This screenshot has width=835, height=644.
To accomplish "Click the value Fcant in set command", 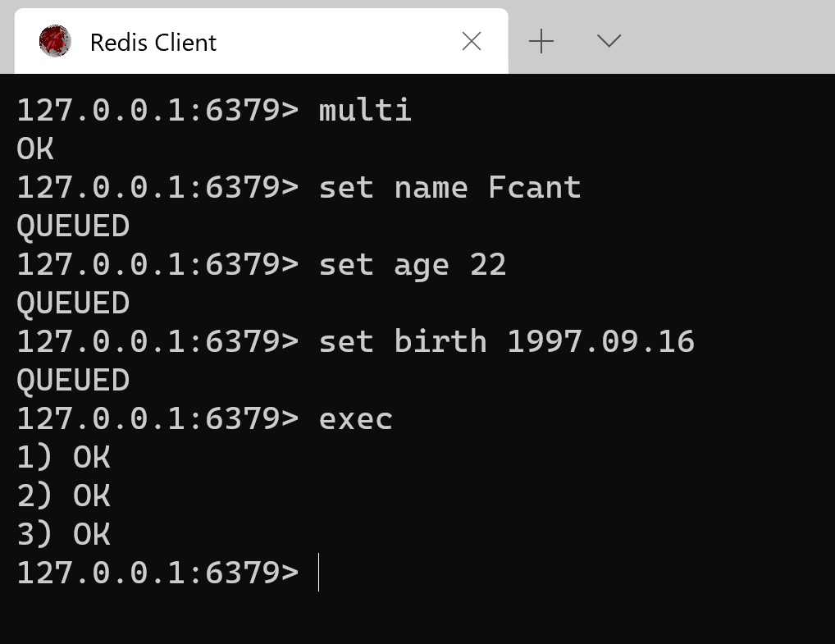I will click(x=534, y=187).
